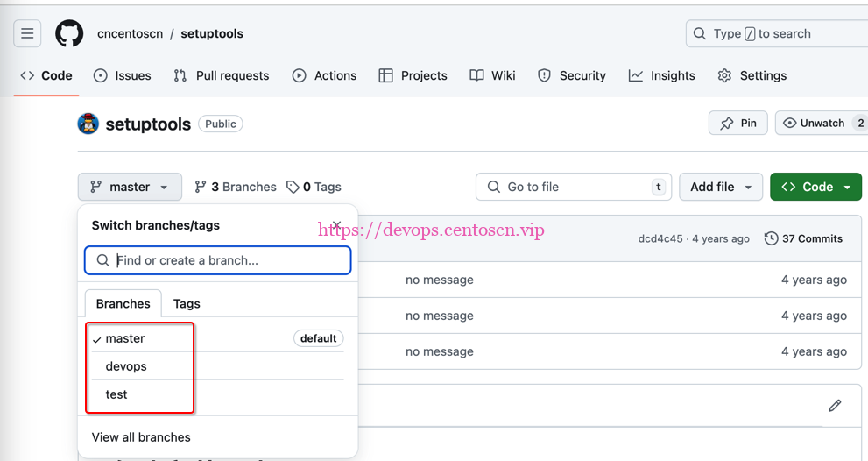Click the 0 Tags link

click(x=314, y=187)
